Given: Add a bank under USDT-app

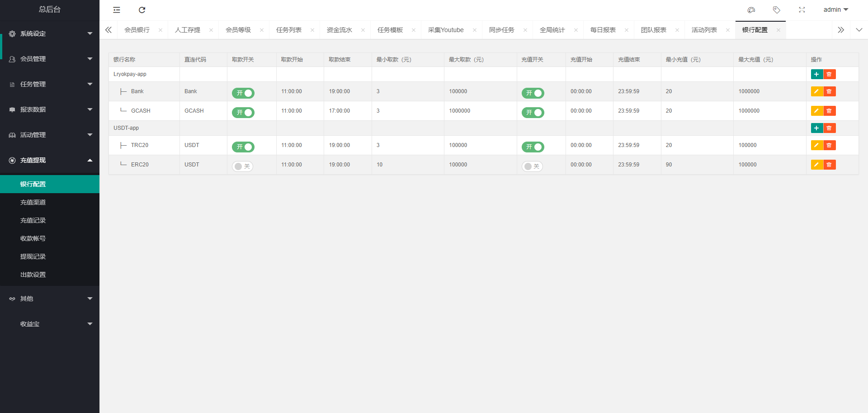Looking at the screenshot, I should coord(816,128).
